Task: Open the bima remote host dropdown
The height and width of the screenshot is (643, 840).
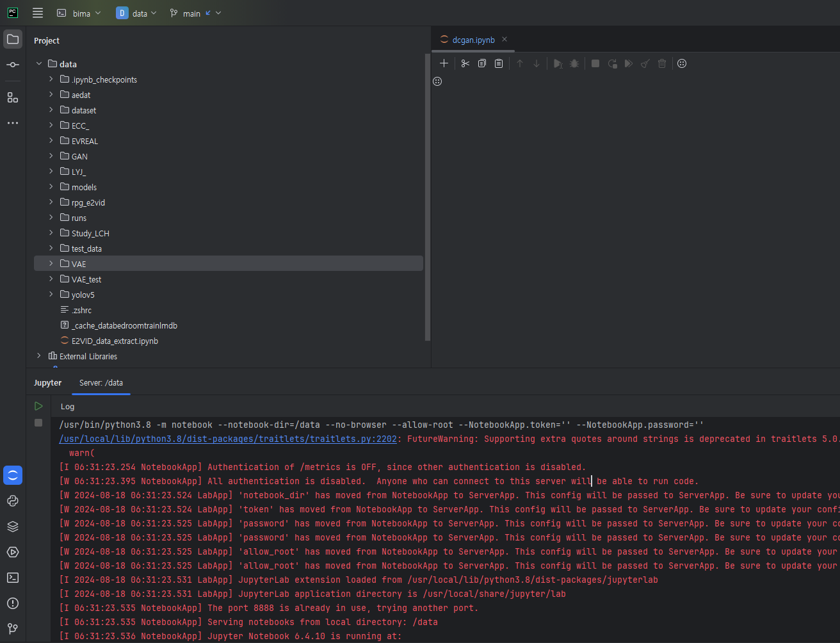Action: pyautogui.click(x=79, y=13)
